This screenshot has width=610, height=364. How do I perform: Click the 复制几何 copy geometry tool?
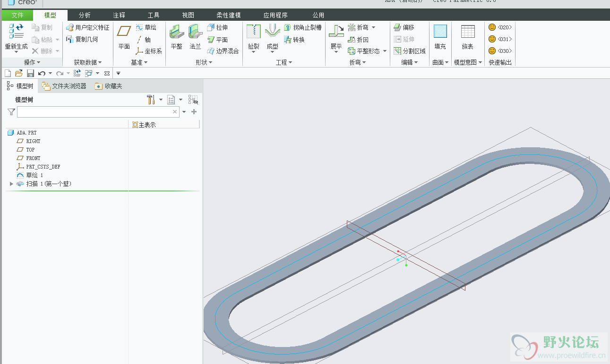coord(82,39)
